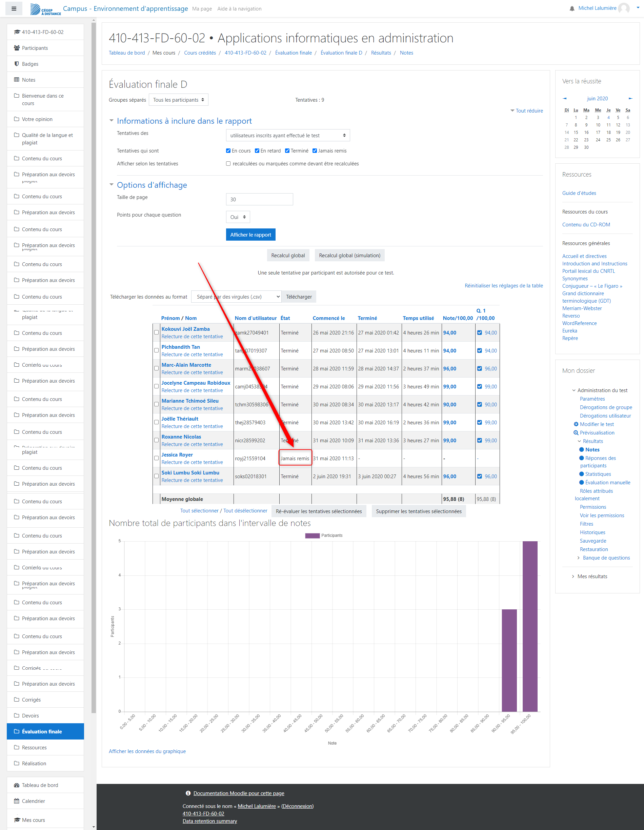Click the Cégep à distance logo
Screen dimensions: 644x830
pyautogui.click(x=45, y=9)
